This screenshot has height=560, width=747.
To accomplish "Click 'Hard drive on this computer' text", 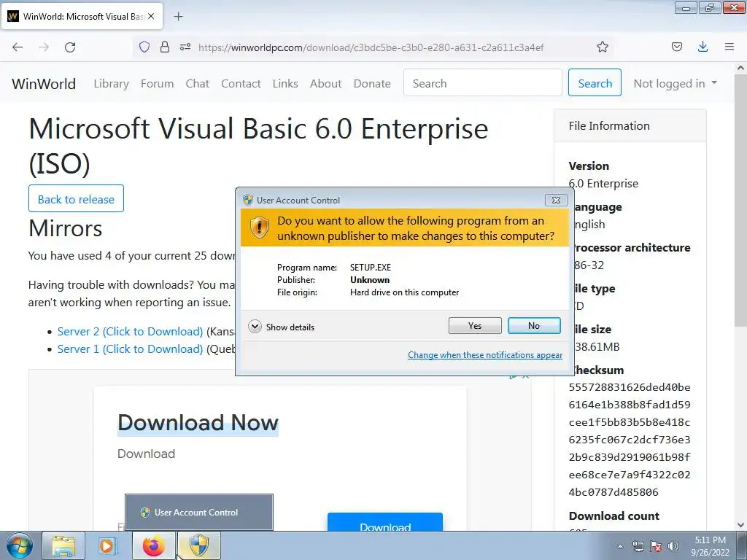I will [x=404, y=292].
